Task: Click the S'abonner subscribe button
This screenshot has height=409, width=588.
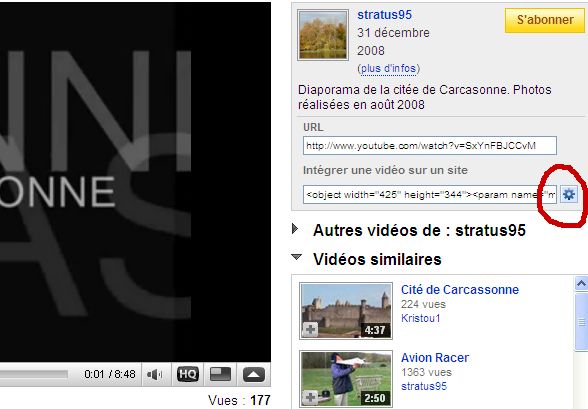Action: pos(545,20)
